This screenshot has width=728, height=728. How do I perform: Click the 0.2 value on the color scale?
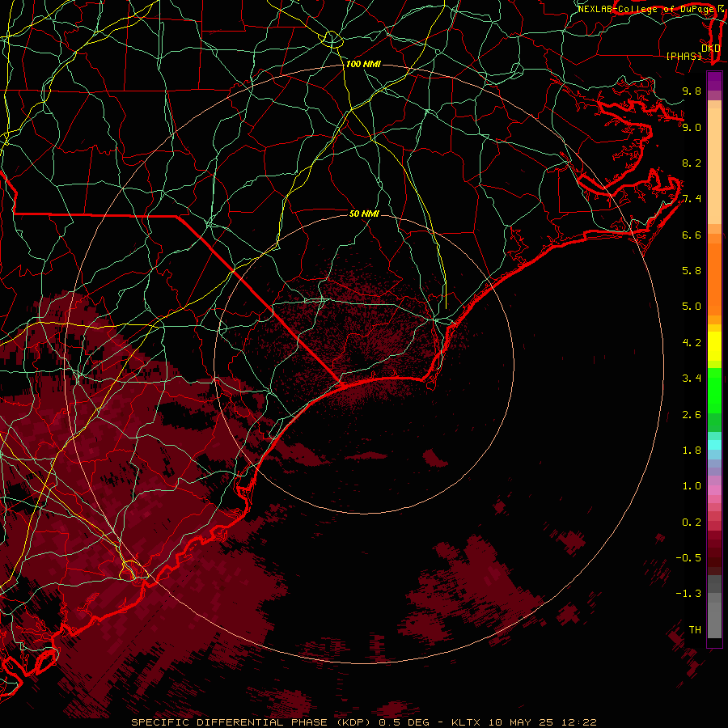[x=692, y=523]
